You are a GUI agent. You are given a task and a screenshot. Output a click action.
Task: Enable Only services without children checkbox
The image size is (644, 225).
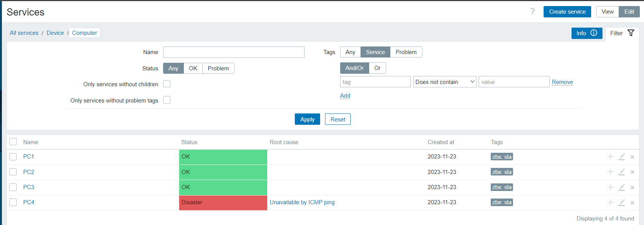tap(166, 84)
